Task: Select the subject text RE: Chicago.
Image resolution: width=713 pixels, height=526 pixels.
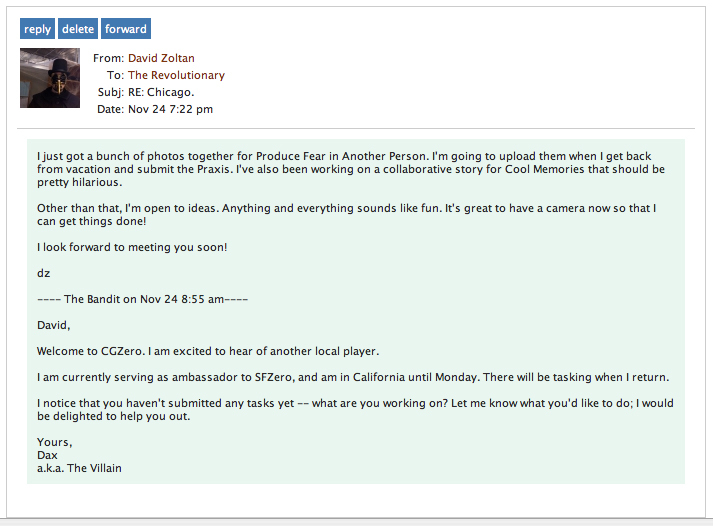Action: pyautogui.click(x=161, y=92)
